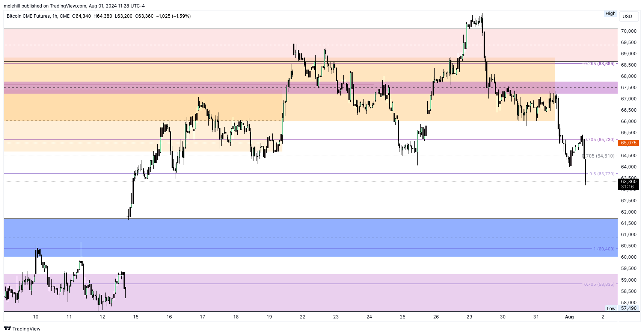Click 64,000 on the price axis
Viewport: 644px width, 335px height.
pos(629,167)
